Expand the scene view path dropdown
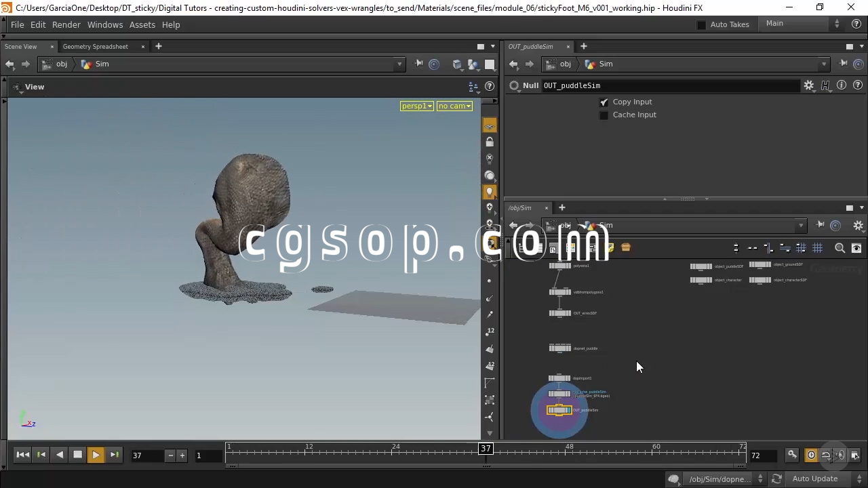This screenshot has height=488, width=868. (x=399, y=64)
